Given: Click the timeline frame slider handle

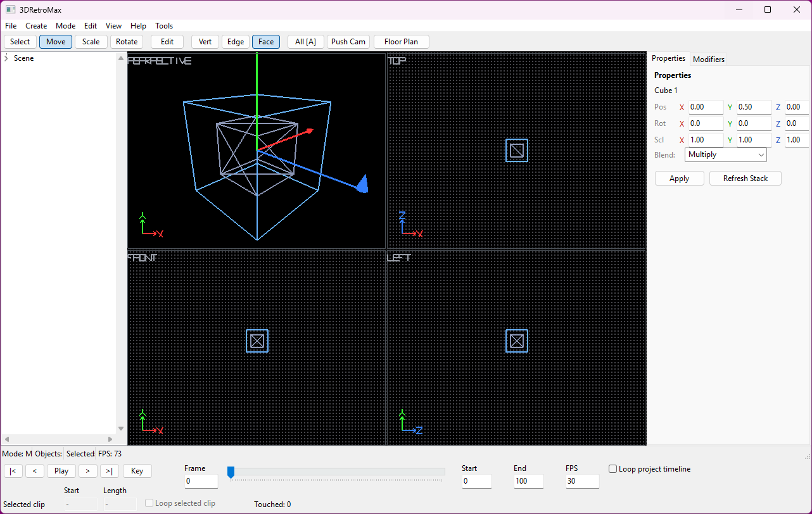Looking at the screenshot, I should click(231, 472).
